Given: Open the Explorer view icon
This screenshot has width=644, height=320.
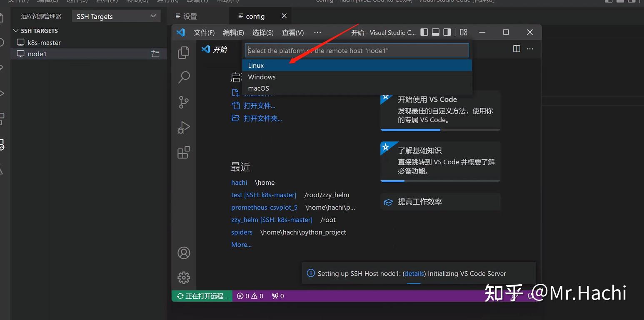Looking at the screenshot, I should [184, 52].
